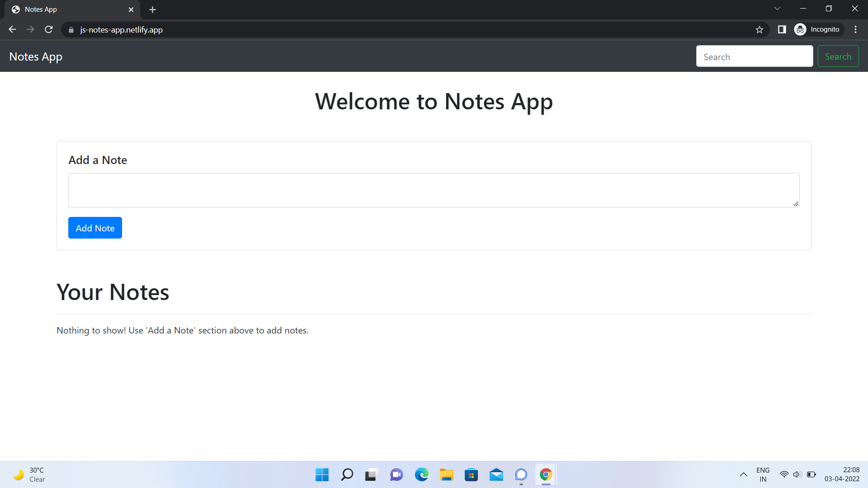This screenshot has width=868, height=488.
Task: Open a new browser tab
Action: click(x=152, y=9)
